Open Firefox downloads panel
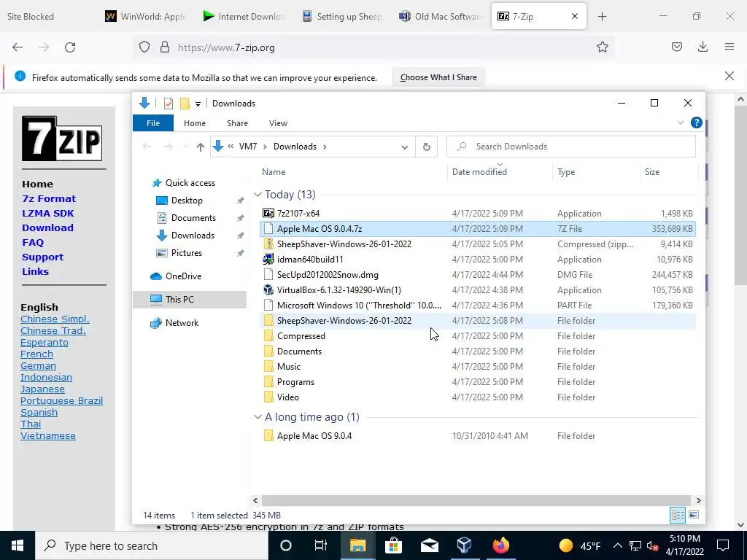This screenshot has width=747, height=560. (x=703, y=47)
